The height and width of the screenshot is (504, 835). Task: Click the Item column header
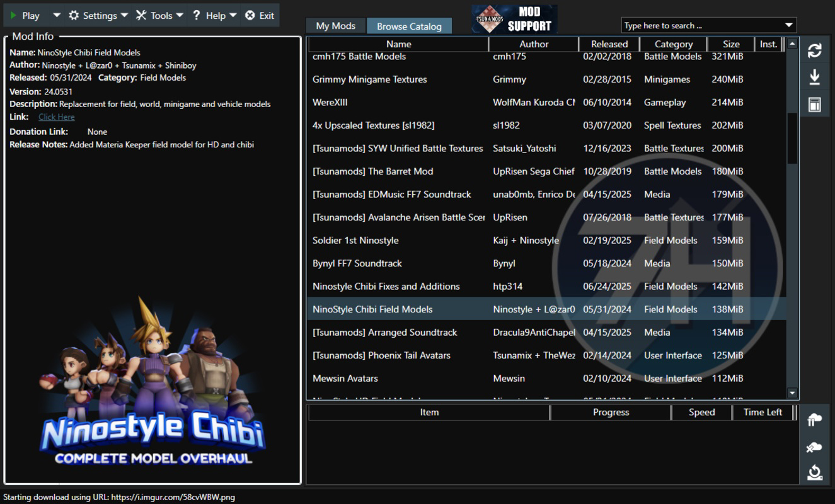[x=429, y=412]
